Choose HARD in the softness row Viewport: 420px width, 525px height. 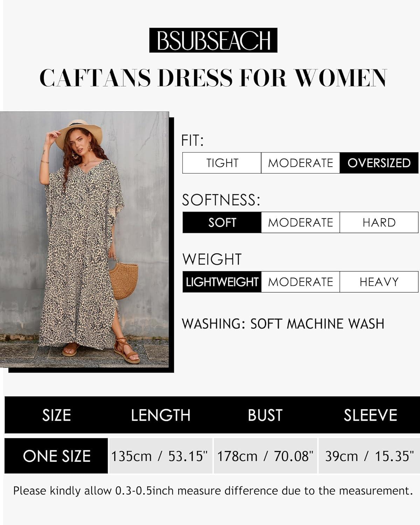tap(379, 222)
